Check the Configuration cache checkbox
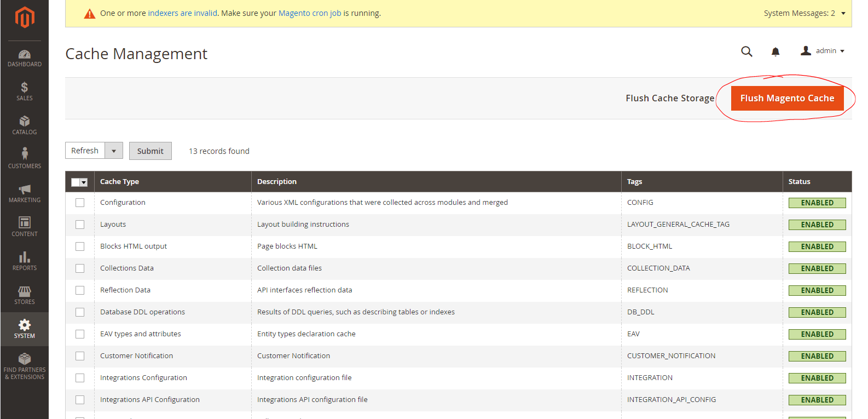This screenshot has width=868, height=419. (80, 203)
